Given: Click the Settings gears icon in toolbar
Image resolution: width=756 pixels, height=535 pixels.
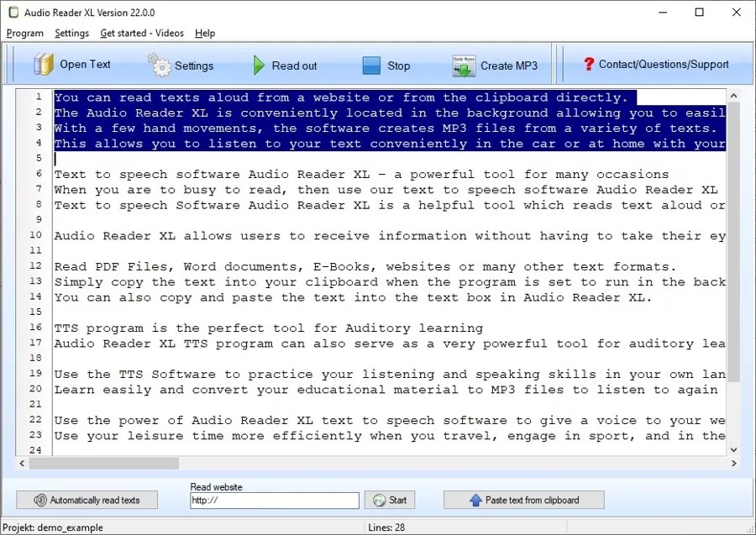Looking at the screenshot, I should tap(159, 65).
